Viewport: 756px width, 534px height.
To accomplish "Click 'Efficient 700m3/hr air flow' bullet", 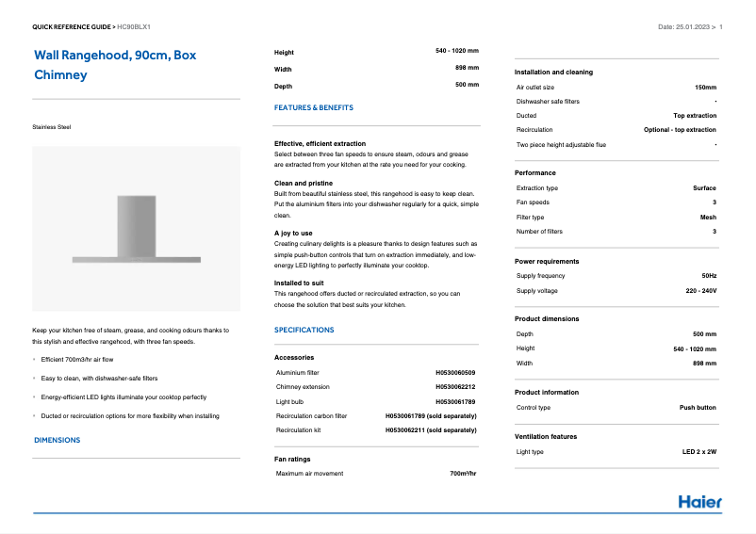I will (x=77, y=359).
